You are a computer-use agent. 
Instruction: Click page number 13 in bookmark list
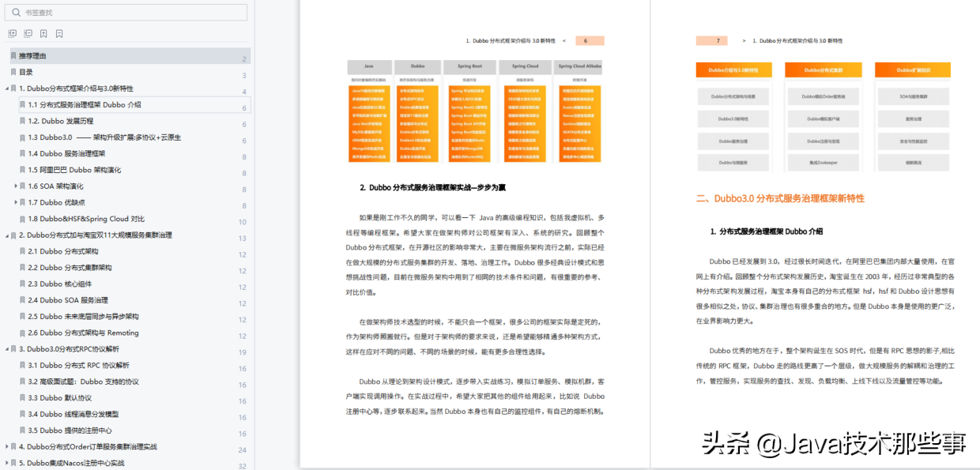[243, 238]
